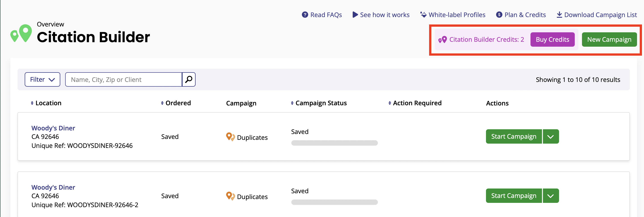Expand first Start Campaign dropdown arrow
644x217 pixels.
(550, 137)
